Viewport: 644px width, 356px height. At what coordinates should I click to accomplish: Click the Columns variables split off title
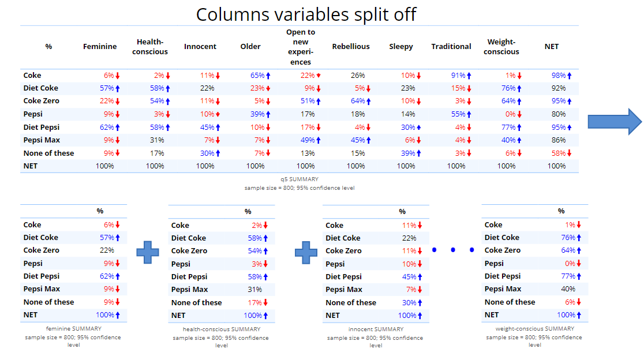click(x=306, y=14)
